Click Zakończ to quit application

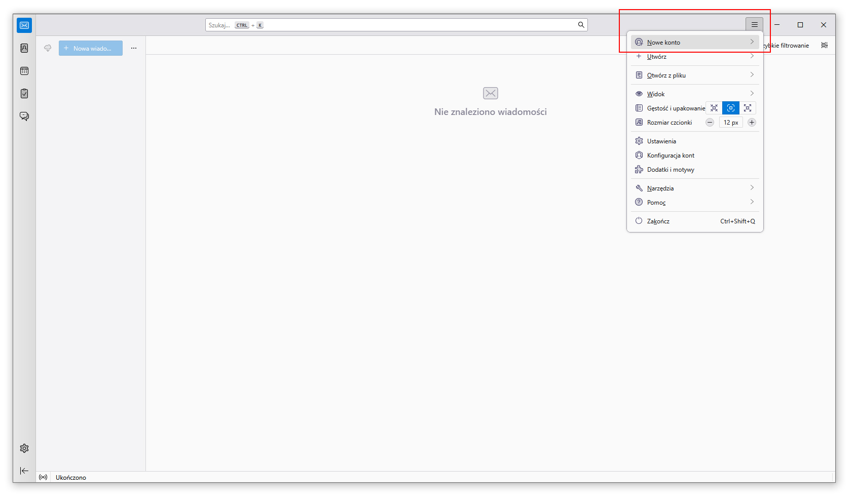tap(658, 221)
